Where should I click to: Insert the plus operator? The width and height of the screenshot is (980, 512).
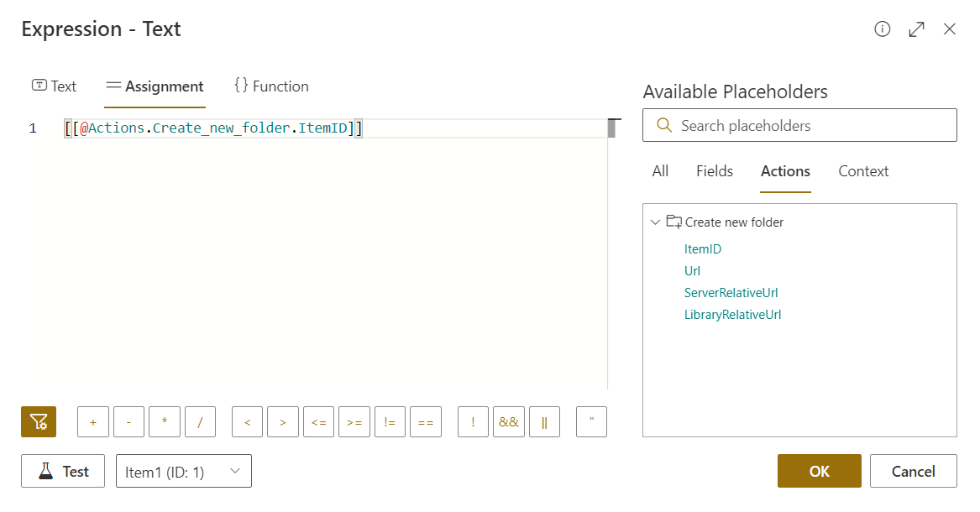[x=93, y=422]
